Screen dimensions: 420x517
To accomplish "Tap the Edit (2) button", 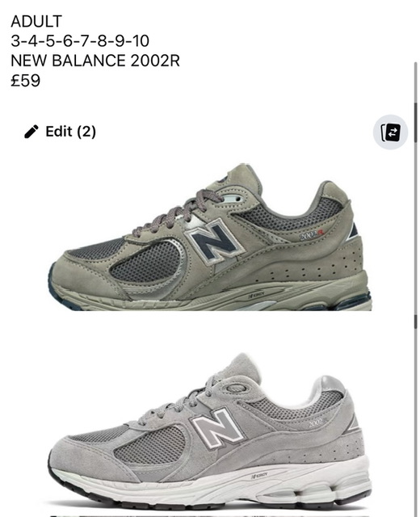I will tap(60, 132).
